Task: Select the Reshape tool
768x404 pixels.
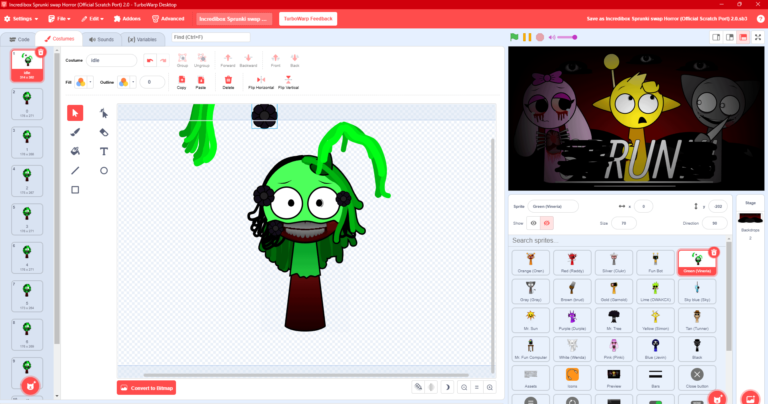Action: pos(104,113)
